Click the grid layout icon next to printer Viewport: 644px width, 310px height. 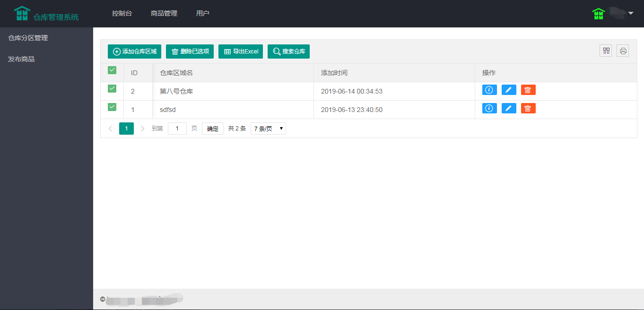[x=606, y=51]
